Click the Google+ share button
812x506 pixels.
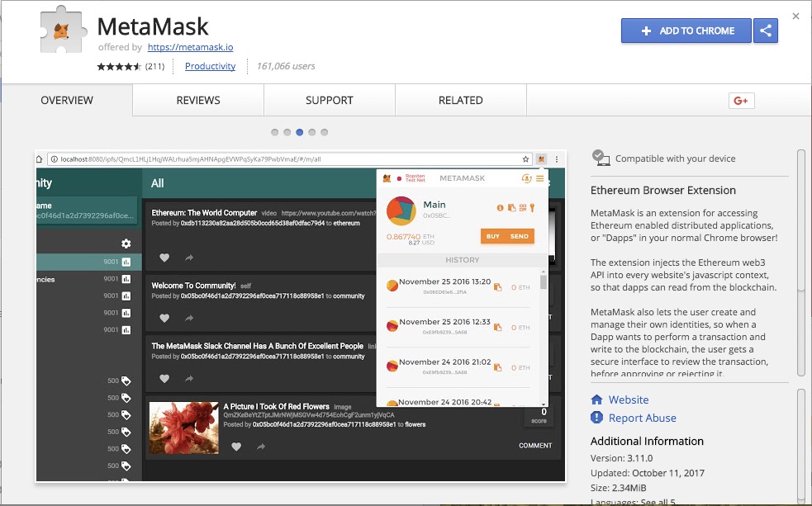(x=741, y=101)
